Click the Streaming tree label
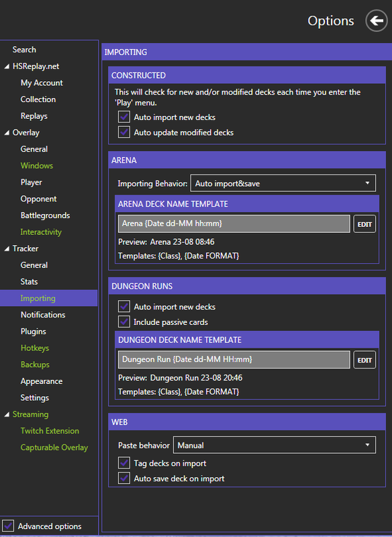392x537 pixels. [30, 414]
